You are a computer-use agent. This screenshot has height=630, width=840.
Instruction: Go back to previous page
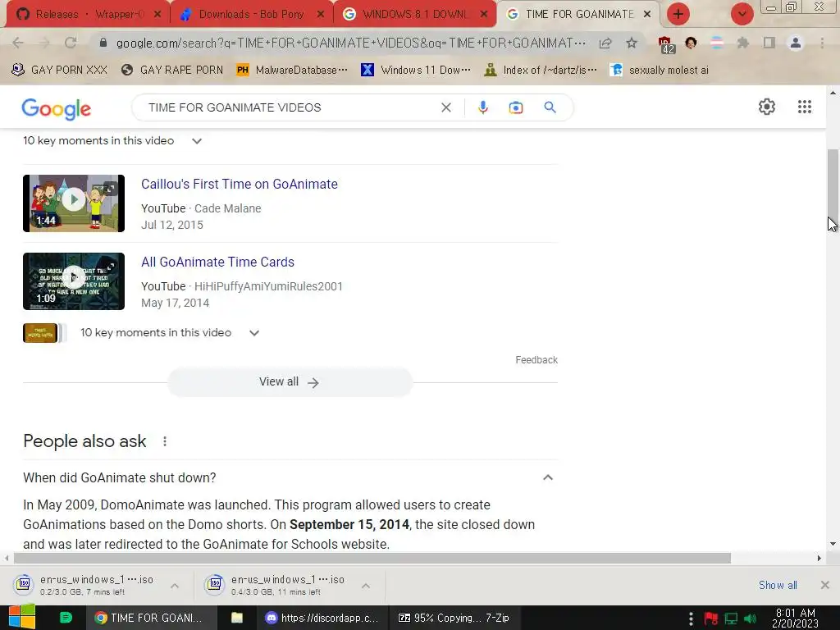coord(18,43)
